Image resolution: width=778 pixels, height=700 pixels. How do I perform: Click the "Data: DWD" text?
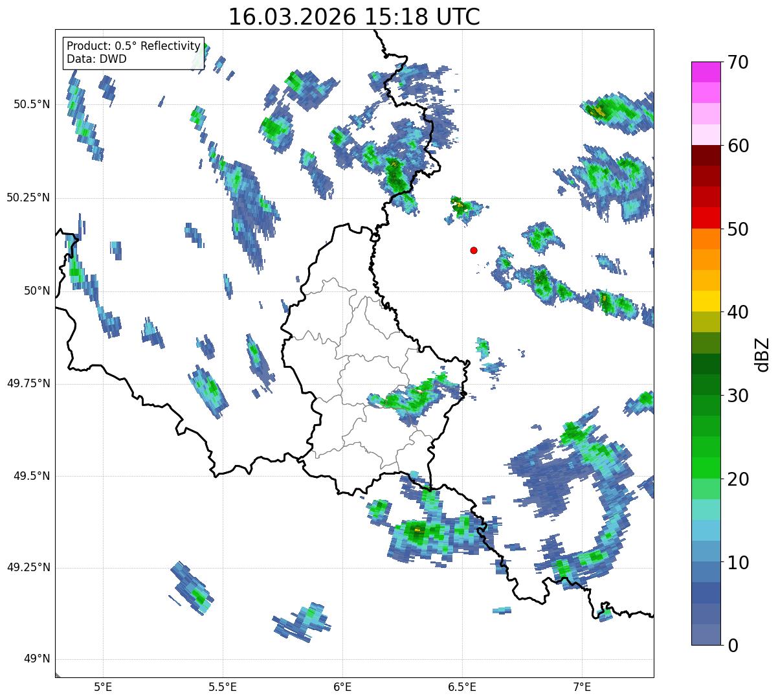coord(96,59)
